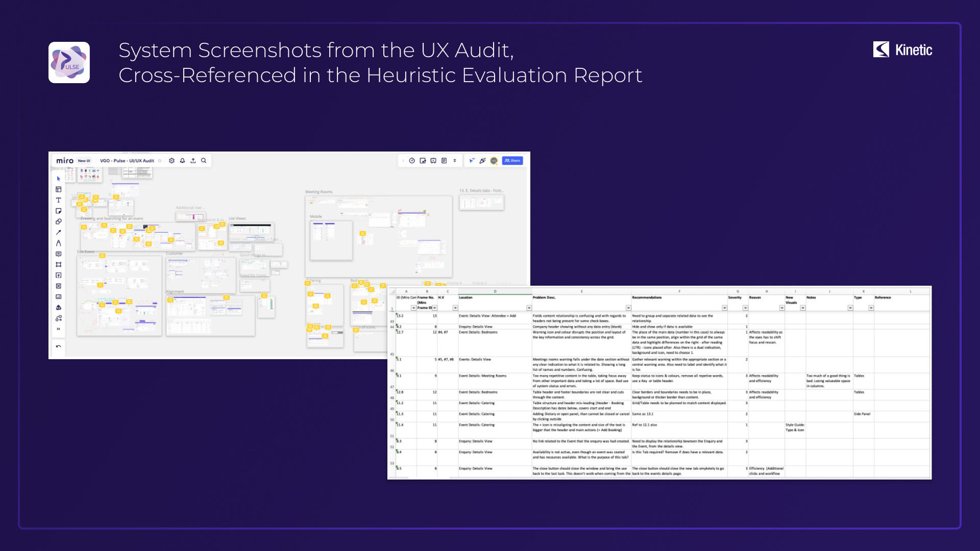Select the Text tool in Miro
980x551 pixels.
pyautogui.click(x=59, y=200)
